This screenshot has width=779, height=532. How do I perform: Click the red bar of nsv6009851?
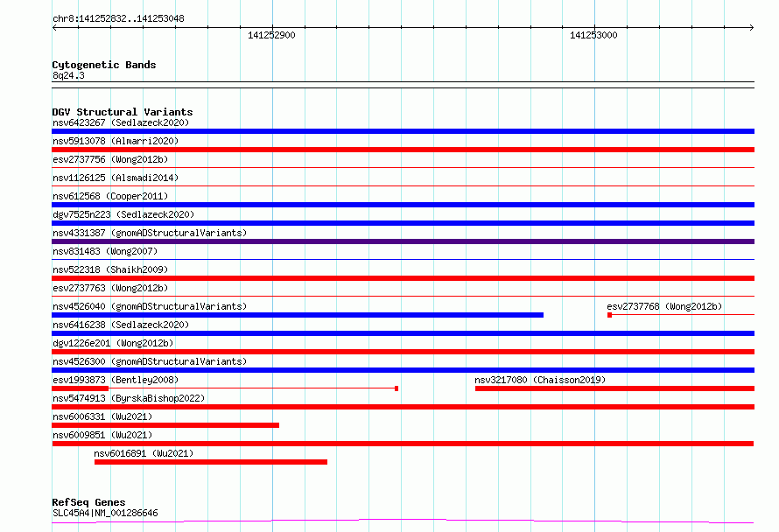(x=403, y=444)
